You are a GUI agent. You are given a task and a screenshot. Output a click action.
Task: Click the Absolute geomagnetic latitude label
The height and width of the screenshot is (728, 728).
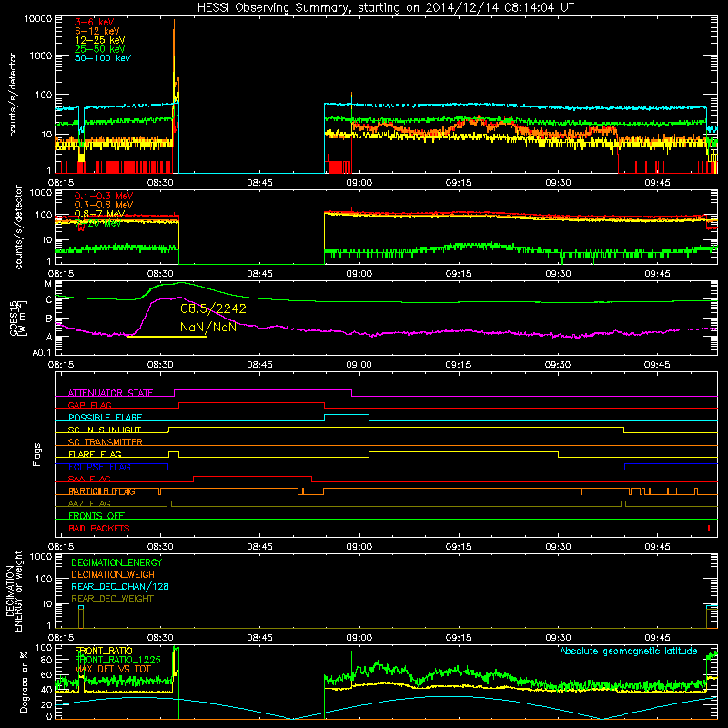pos(629,652)
